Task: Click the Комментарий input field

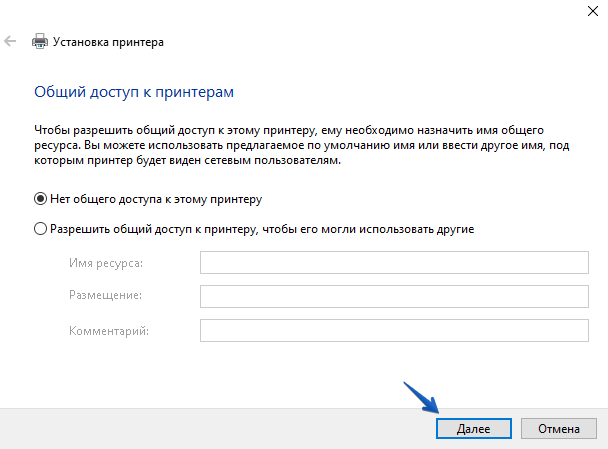Action: click(x=394, y=331)
